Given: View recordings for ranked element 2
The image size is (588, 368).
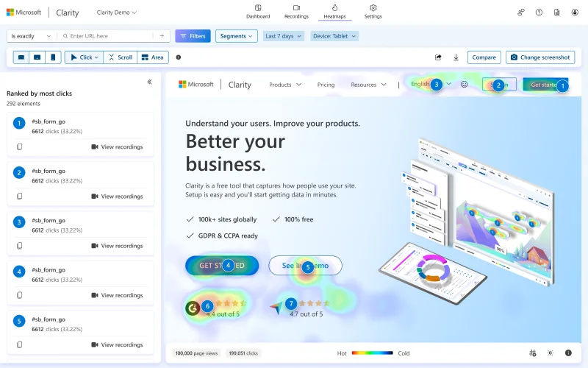Looking at the screenshot, I should click(117, 197).
